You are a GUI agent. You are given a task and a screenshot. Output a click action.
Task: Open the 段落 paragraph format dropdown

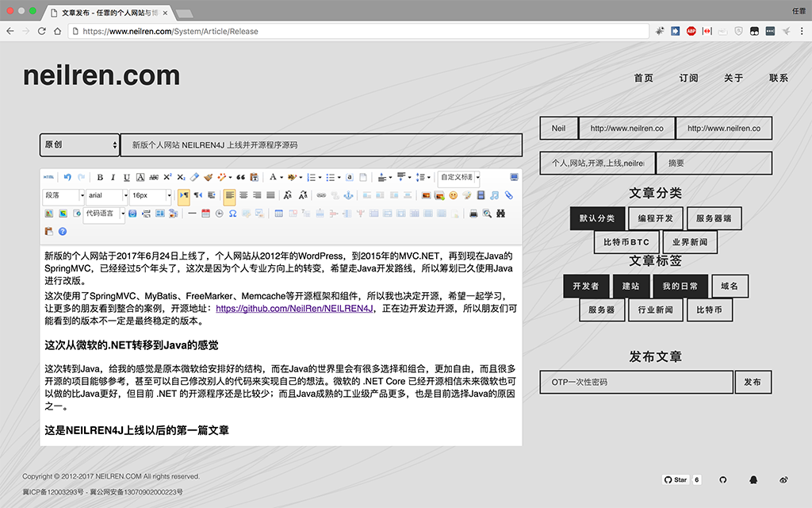[x=63, y=195]
